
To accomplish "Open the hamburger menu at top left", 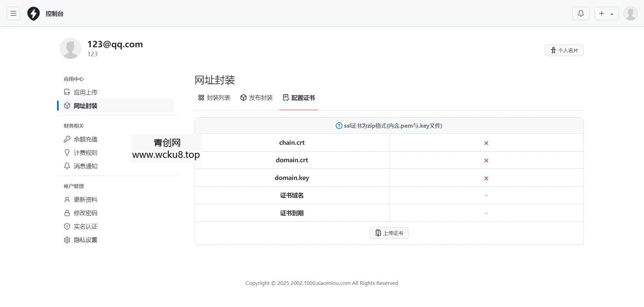I will point(13,13).
